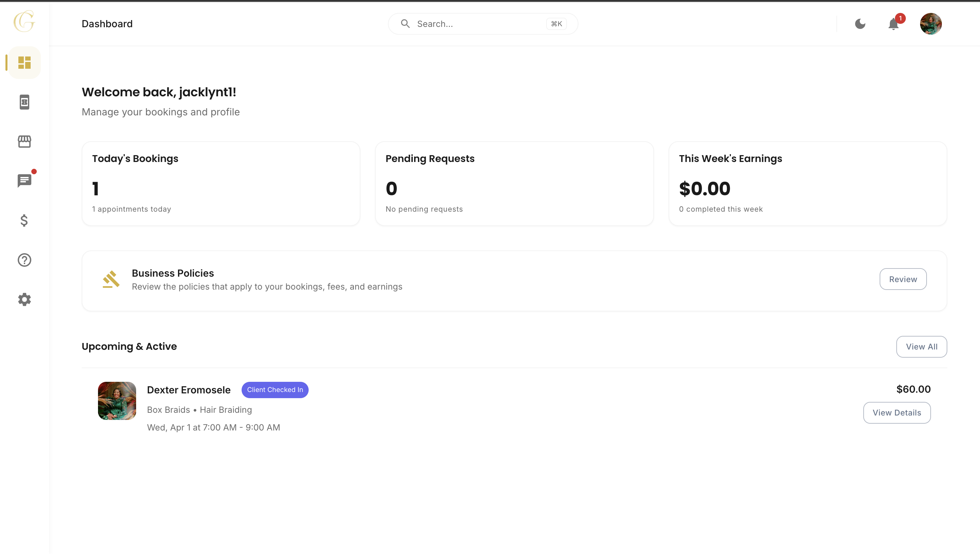Open the settings gear icon
980x554 pixels.
[24, 299]
